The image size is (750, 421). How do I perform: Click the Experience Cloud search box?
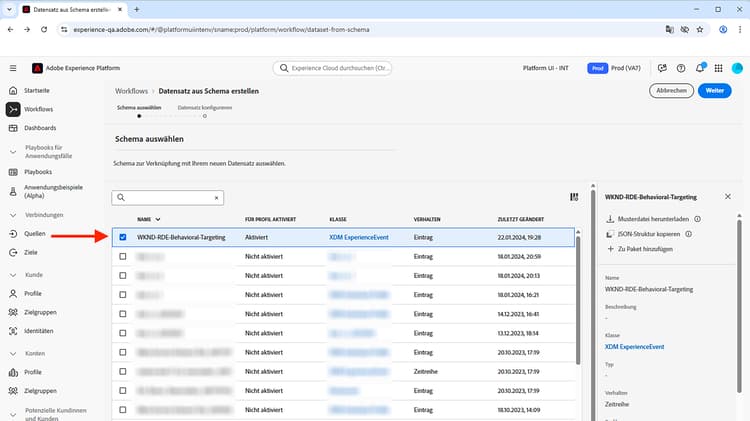[332, 68]
